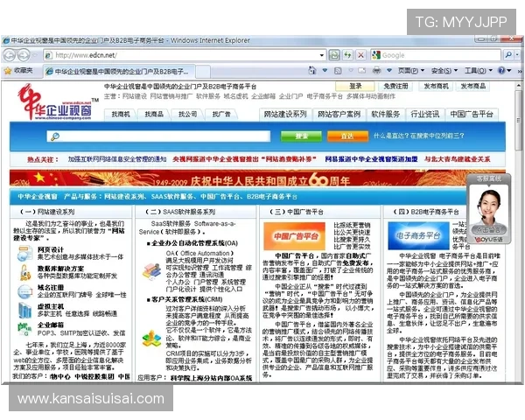Open the recent pages dropdown beside Forward
Screen dimensions: 525x420
[x=35, y=55]
